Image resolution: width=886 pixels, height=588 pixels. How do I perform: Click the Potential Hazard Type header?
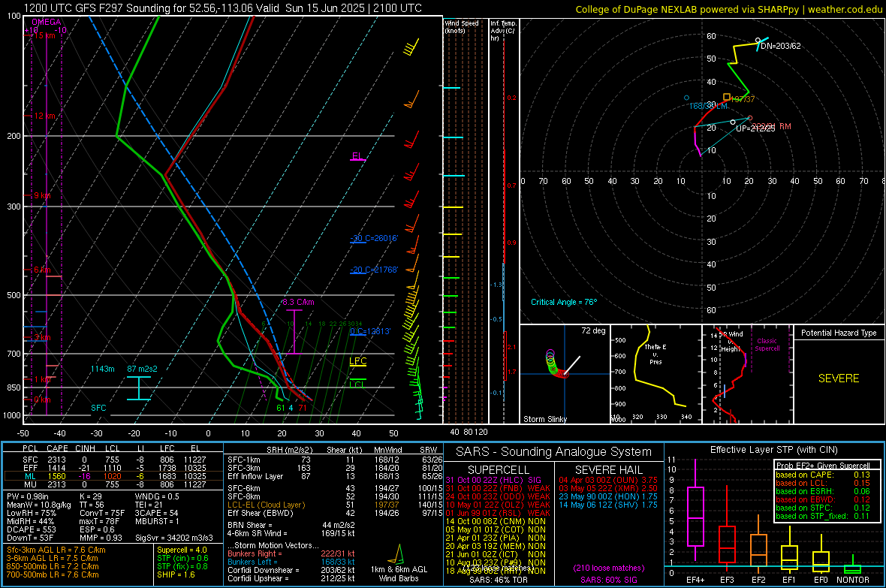point(839,333)
